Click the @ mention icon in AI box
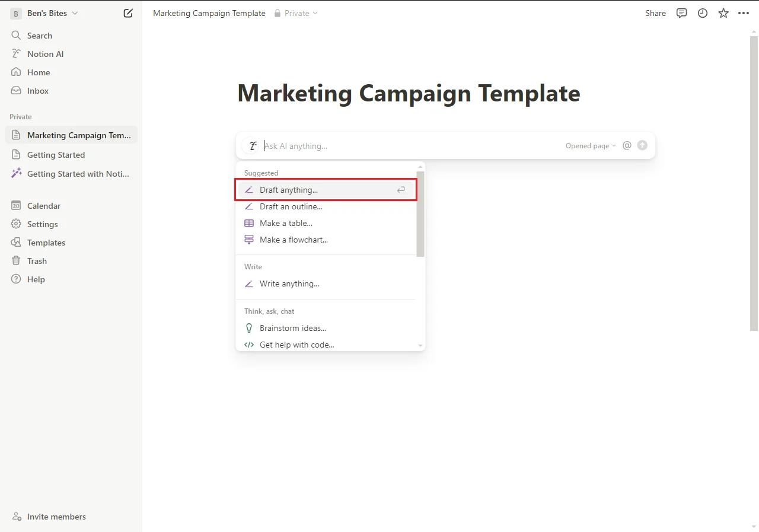This screenshot has height=532, width=759. (627, 145)
